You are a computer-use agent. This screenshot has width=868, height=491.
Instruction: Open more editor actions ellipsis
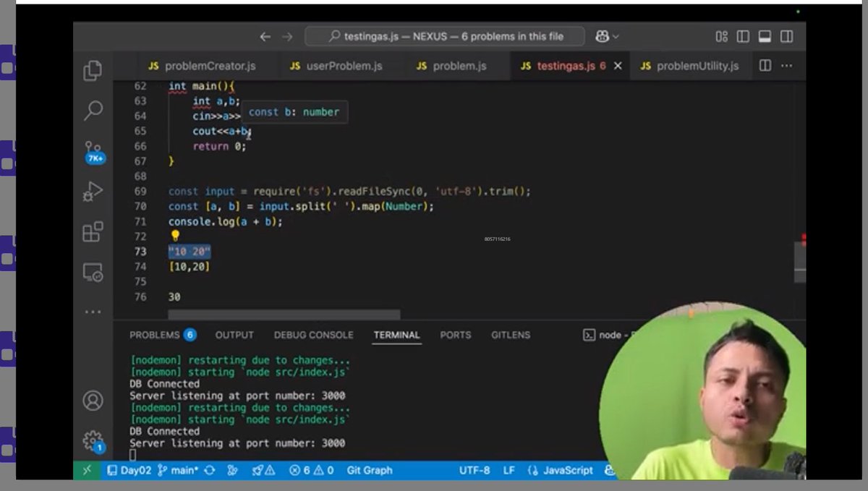[787, 66]
